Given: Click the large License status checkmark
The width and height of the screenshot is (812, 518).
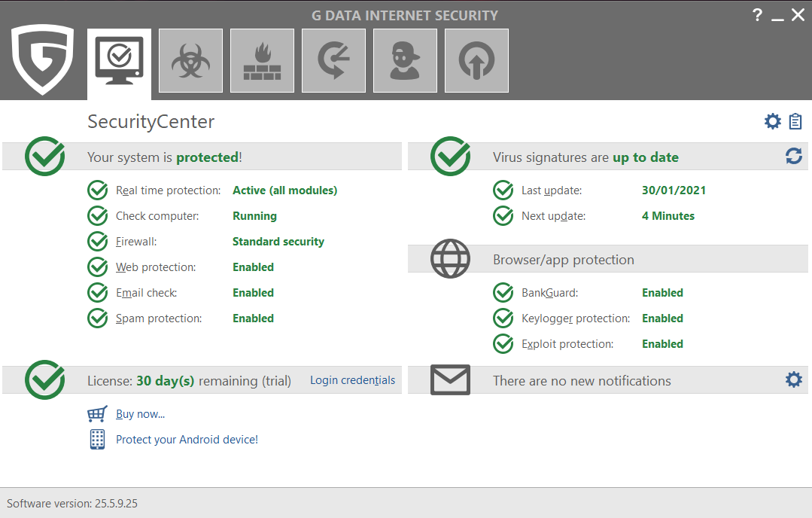Looking at the screenshot, I should pos(45,379).
